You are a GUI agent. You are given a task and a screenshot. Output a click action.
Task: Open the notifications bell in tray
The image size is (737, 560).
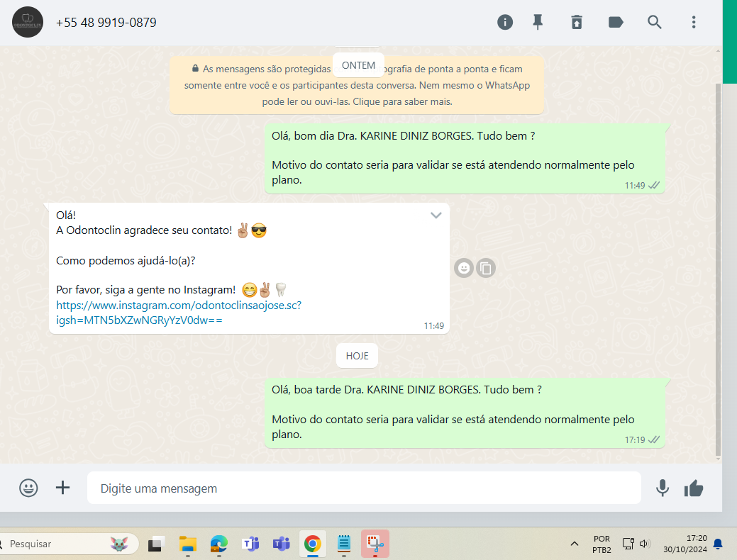tap(718, 544)
